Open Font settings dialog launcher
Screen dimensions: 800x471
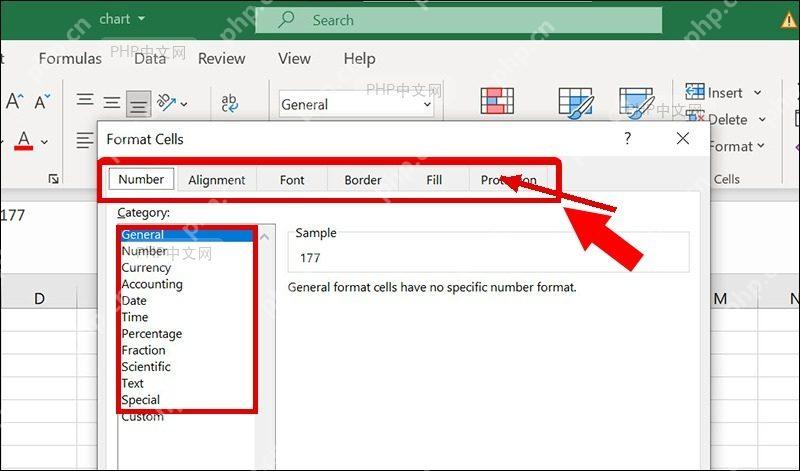(x=54, y=178)
